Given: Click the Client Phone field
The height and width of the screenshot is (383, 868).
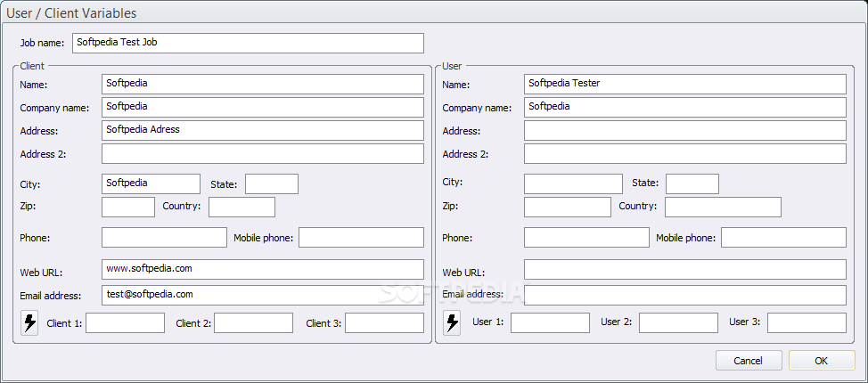Looking at the screenshot, I should [x=164, y=237].
